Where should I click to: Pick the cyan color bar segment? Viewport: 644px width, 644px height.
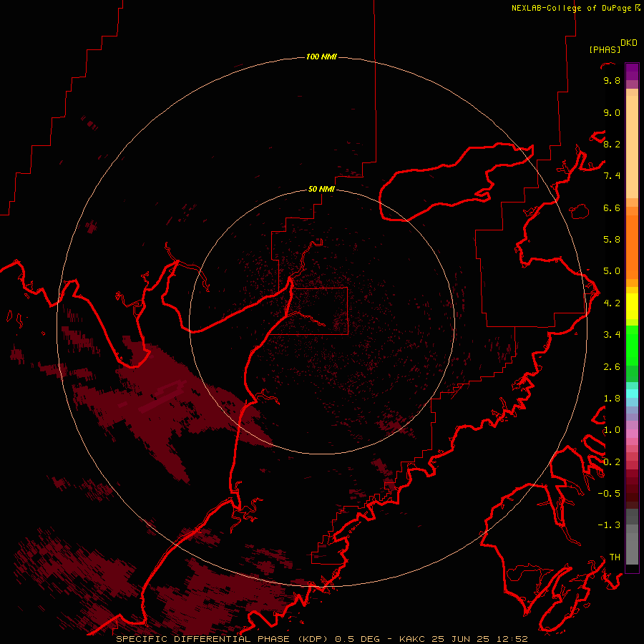pyautogui.click(x=632, y=394)
